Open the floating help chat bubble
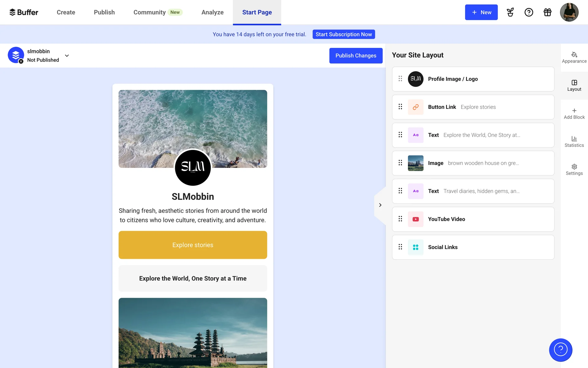This screenshot has height=368, width=588. pos(560,350)
